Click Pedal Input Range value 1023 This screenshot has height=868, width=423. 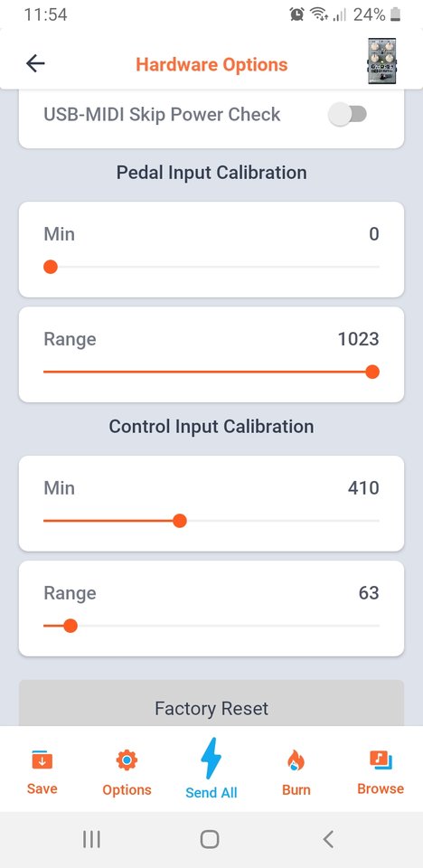(359, 339)
